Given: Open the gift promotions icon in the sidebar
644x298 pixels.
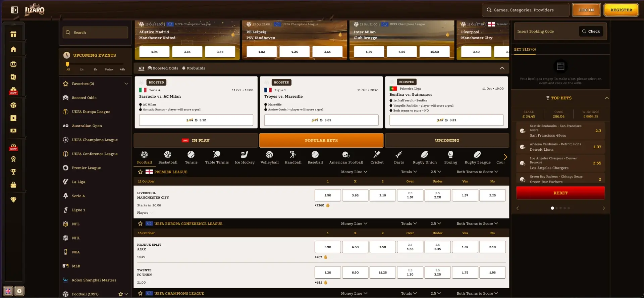Looking at the screenshot, I should coord(13,34).
